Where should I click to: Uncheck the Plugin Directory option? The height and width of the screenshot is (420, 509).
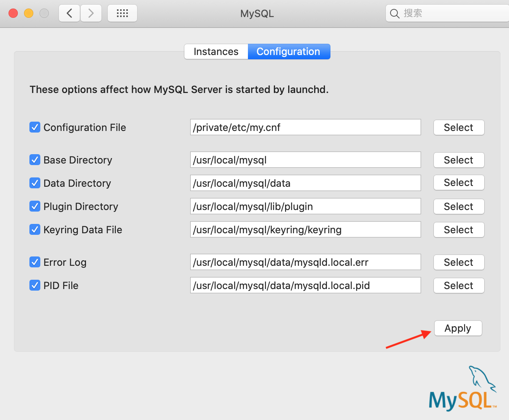(x=34, y=206)
